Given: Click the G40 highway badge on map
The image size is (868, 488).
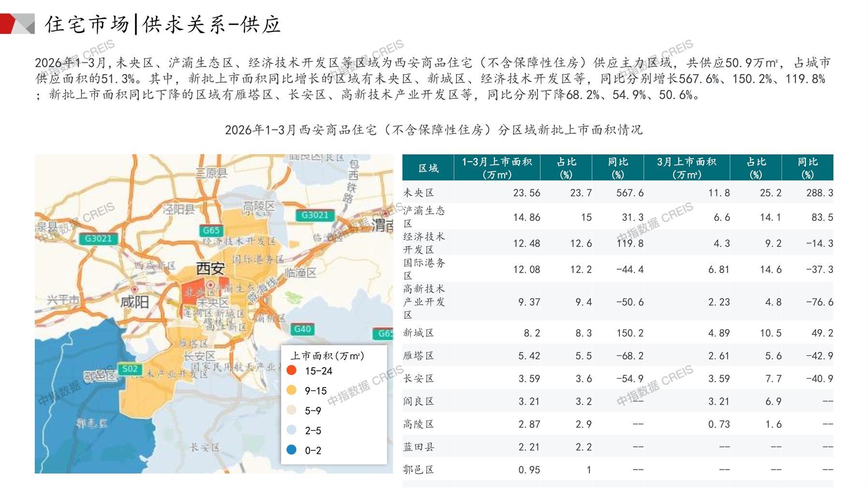Looking at the screenshot, I should (x=302, y=329).
